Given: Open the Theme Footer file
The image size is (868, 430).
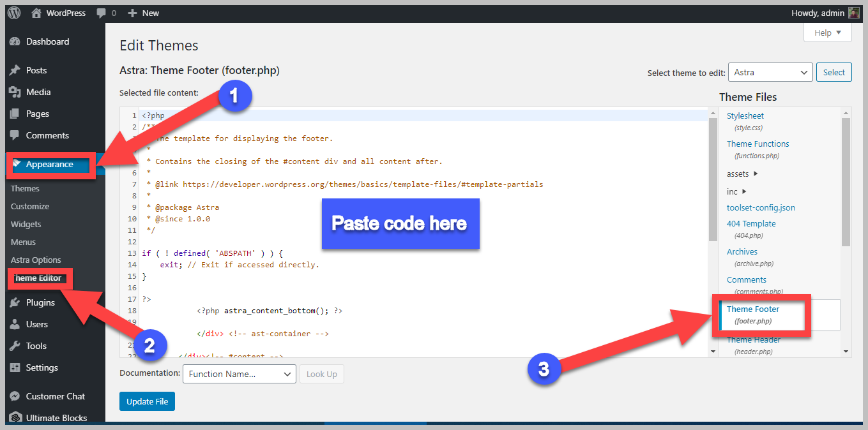Looking at the screenshot, I should pos(753,309).
